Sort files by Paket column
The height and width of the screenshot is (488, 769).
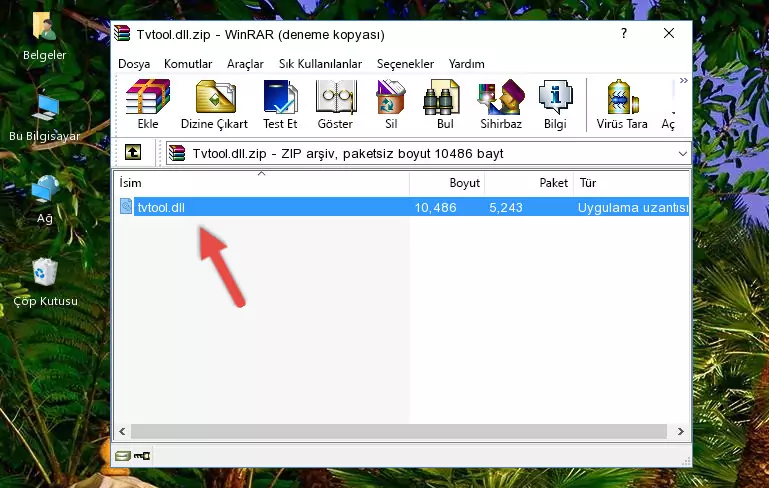(529, 183)
